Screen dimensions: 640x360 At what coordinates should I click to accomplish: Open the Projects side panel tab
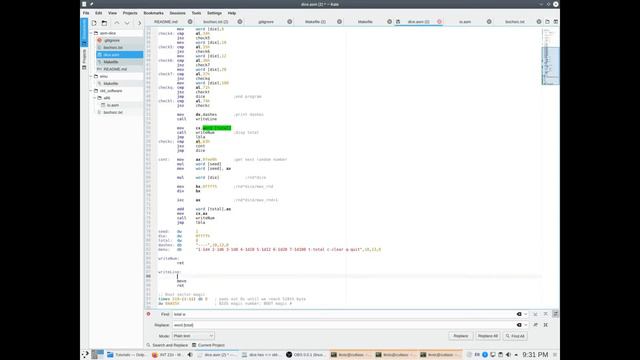pyautogui.click(x=84, y=60)
